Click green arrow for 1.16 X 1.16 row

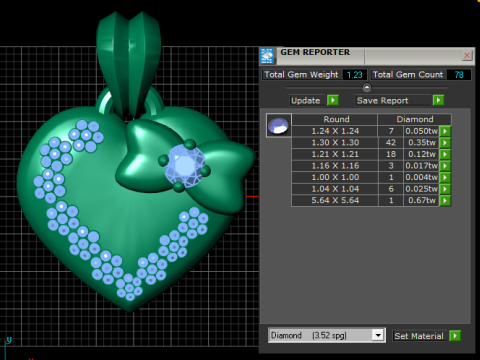(445, 166)
